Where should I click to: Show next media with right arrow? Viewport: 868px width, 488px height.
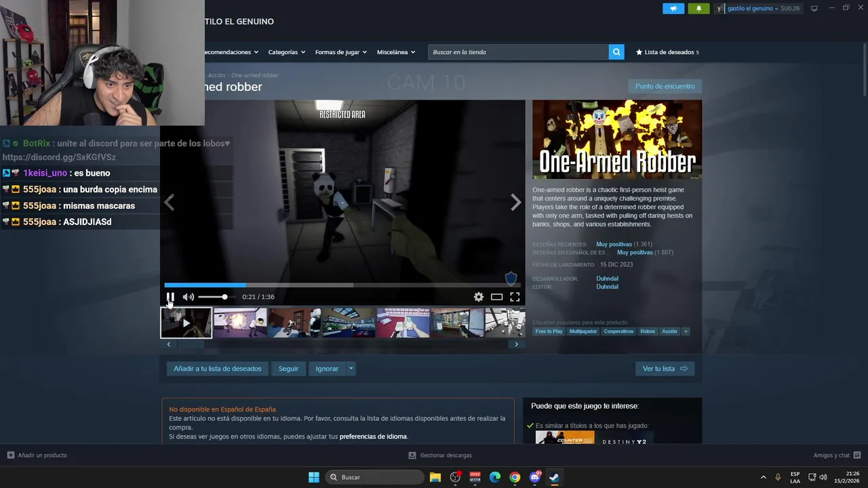516,202
